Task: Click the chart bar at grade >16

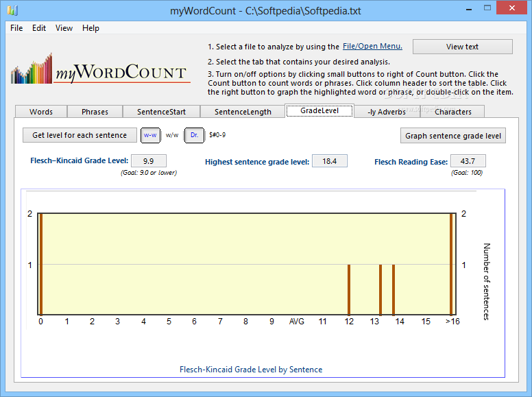Action: 451,264
